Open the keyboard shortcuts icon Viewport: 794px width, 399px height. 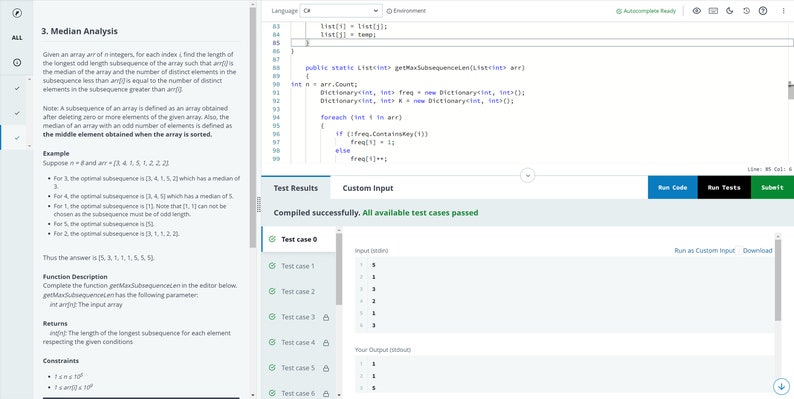[713, 11]
